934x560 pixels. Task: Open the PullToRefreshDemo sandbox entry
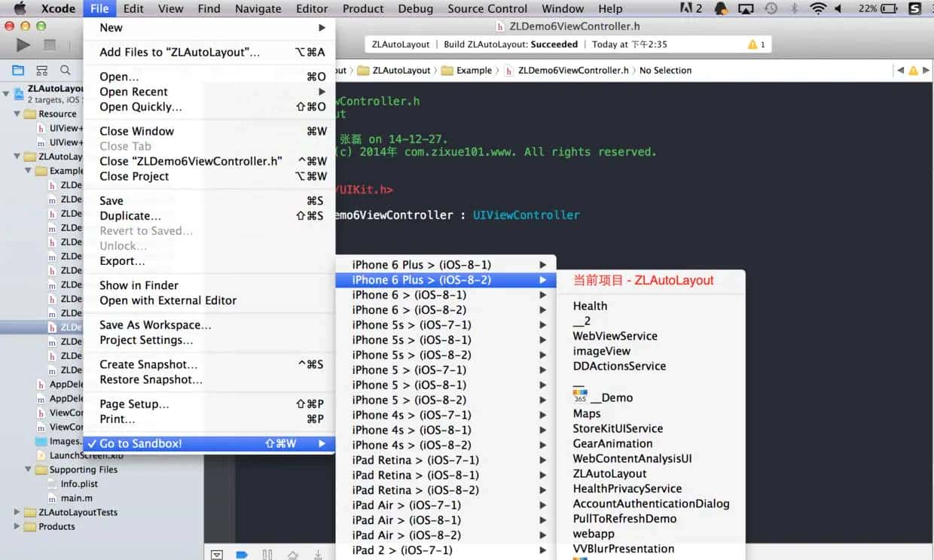click(x=624, y=519)
